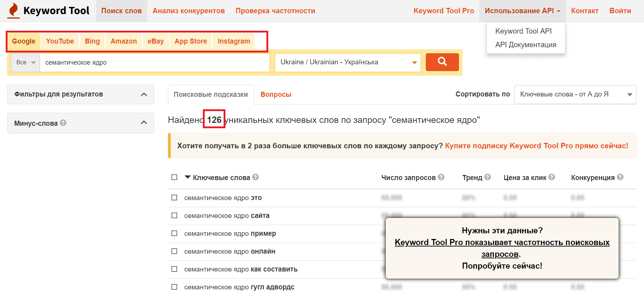Click the orange search magnifier button
Viewport: 644px width, 294px height.
442,62
